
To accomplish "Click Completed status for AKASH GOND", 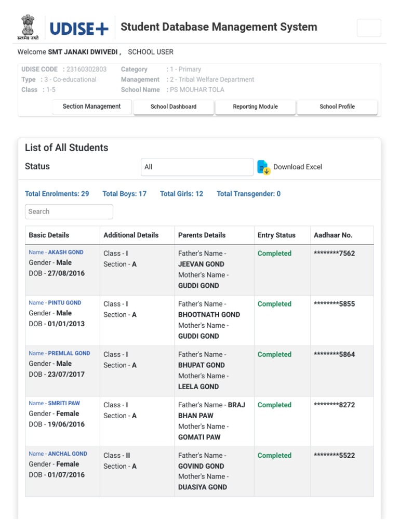I will pos(274,254).
